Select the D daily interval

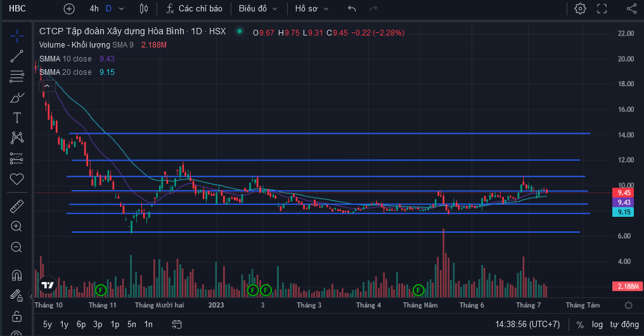click(108, 9)
